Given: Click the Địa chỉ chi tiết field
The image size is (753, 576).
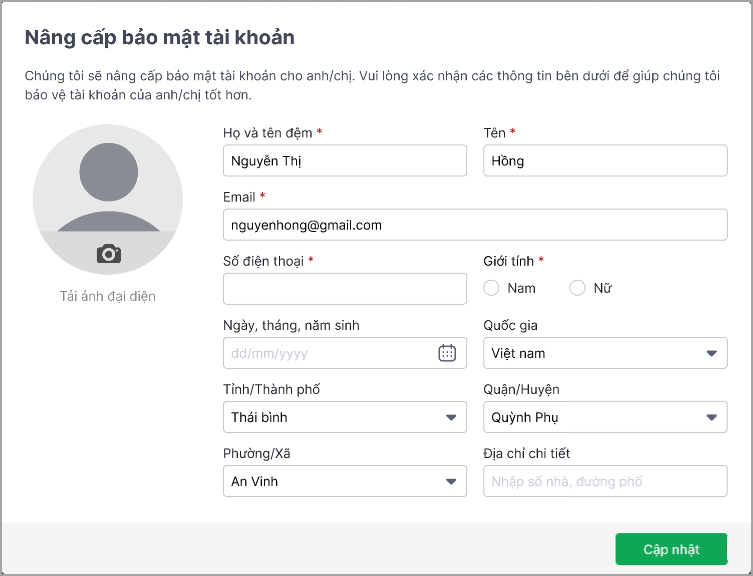Looking at the screenshot, I should pyautogui.click(x=605, y=481).
